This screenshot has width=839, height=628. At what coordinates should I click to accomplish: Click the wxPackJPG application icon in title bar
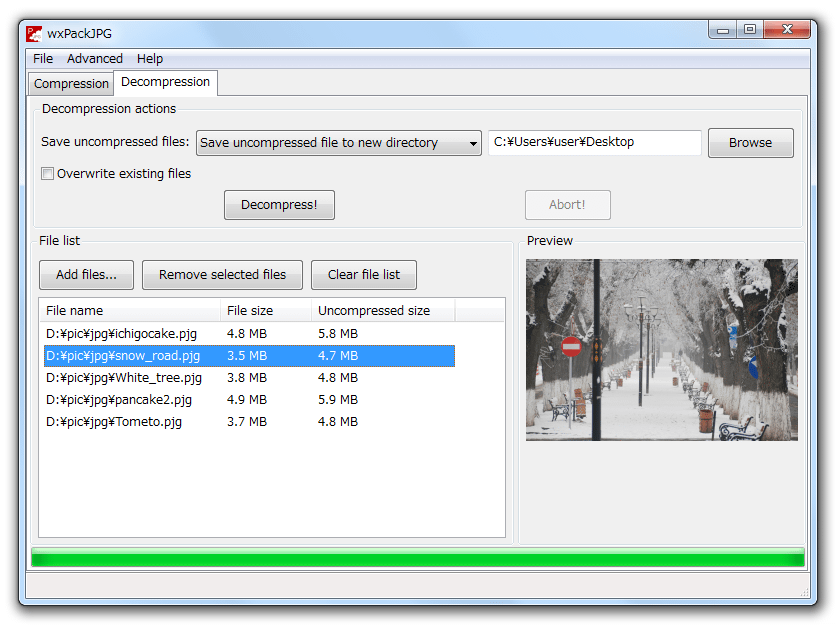[34, 34]
